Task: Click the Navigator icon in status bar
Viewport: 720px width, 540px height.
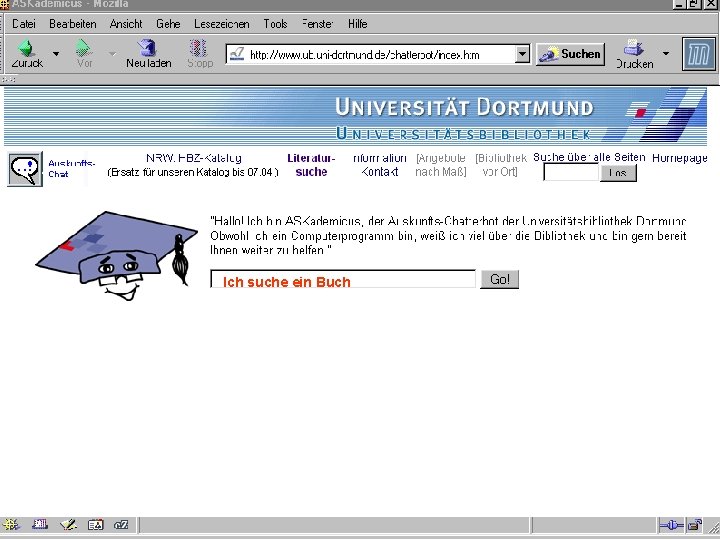Action: point(10,524)
